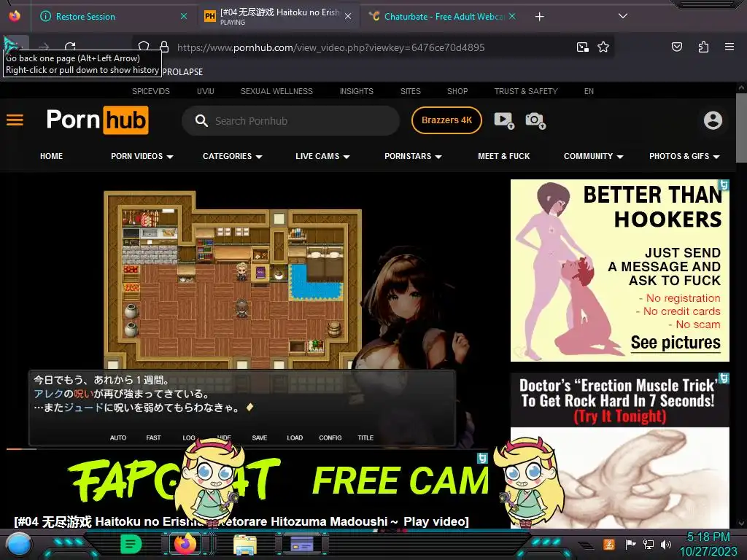Click FAST in the game dialogue box

[153, 437]
